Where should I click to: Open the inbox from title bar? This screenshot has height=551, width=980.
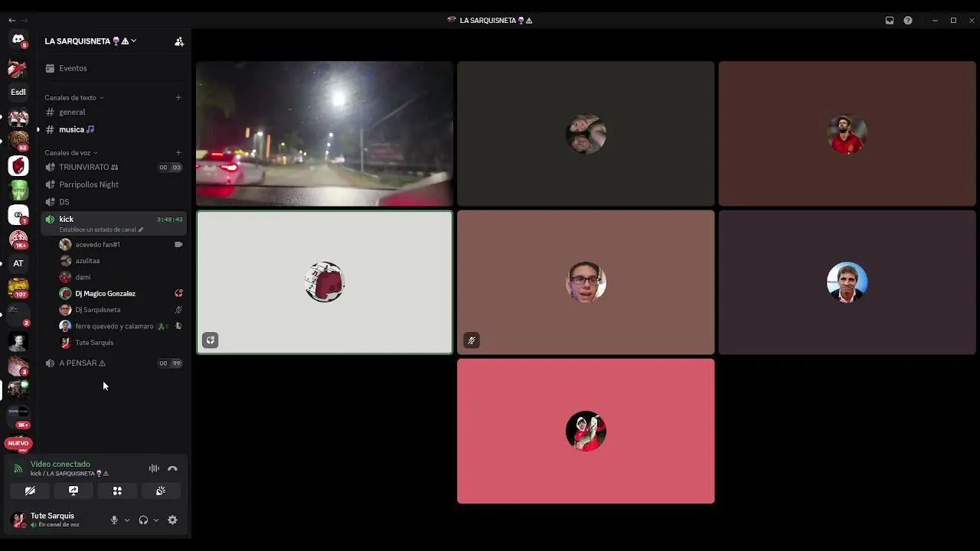(890, 21)
